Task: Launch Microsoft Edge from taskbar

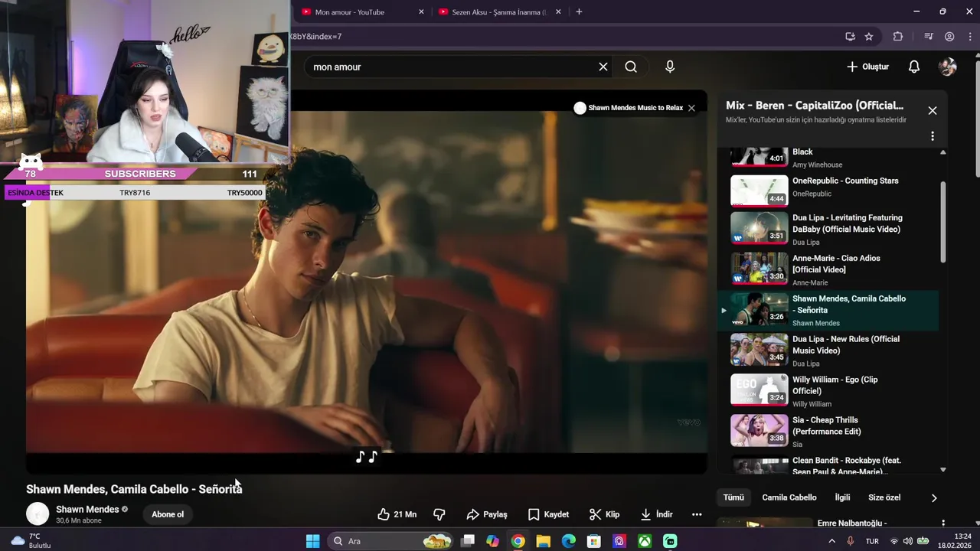Action: click(x=568, y=541)
